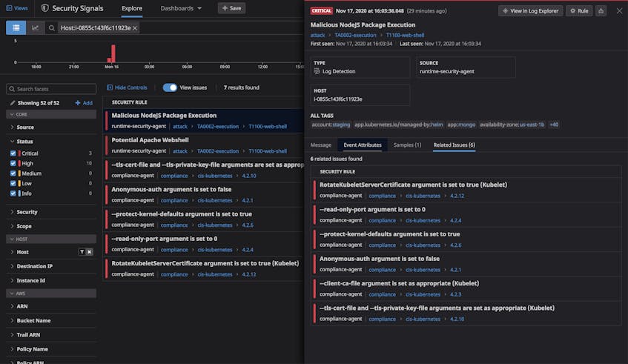The image size is (628, 364).
Task: Uncheck the Critical status checkbox
Action: [x=13, y=153]
